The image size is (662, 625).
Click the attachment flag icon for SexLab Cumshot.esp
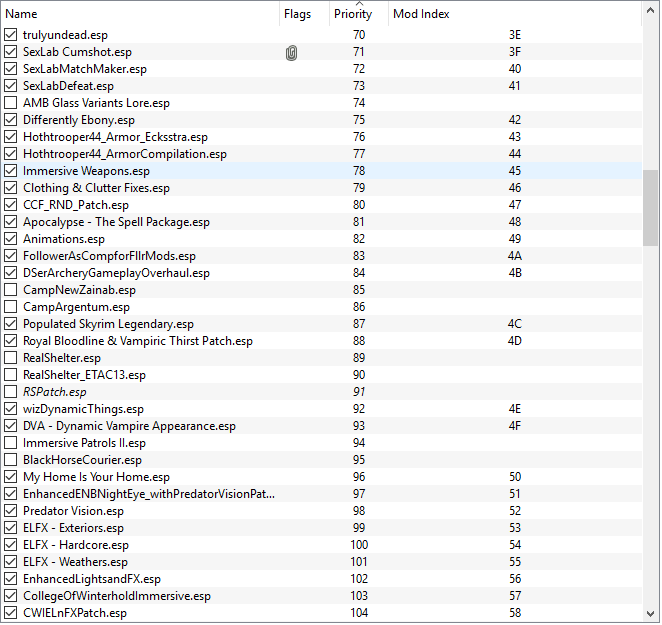[291, 53]
